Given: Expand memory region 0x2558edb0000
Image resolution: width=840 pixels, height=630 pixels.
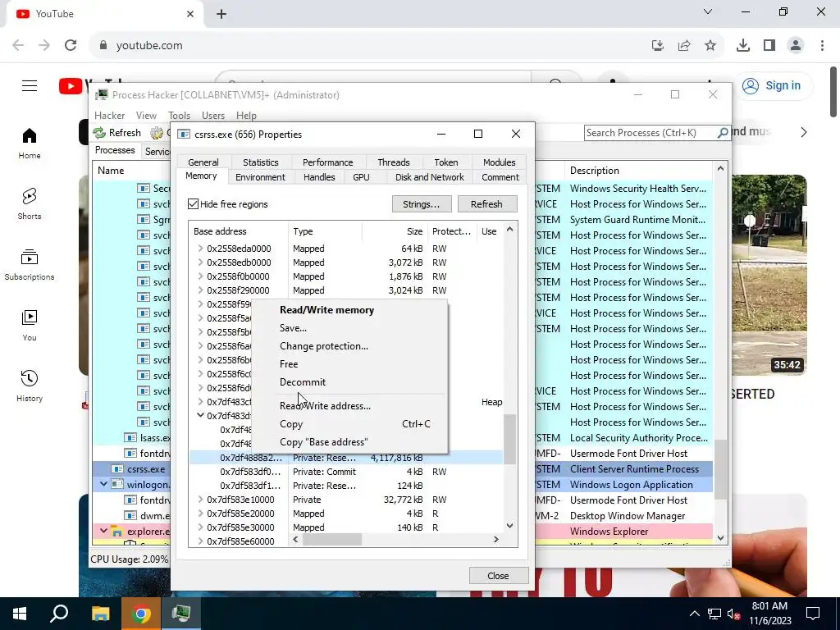Looking at the screenshot, I should [x=200, y=262].
